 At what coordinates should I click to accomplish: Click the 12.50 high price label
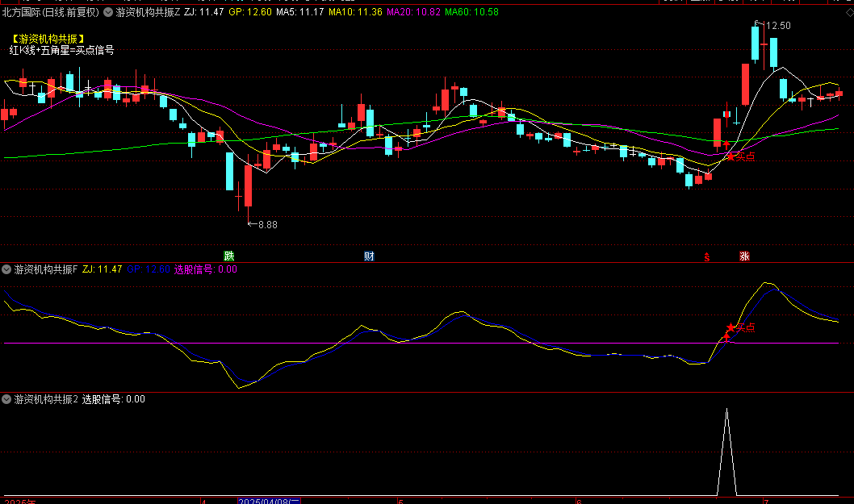(x=777, y=26)
